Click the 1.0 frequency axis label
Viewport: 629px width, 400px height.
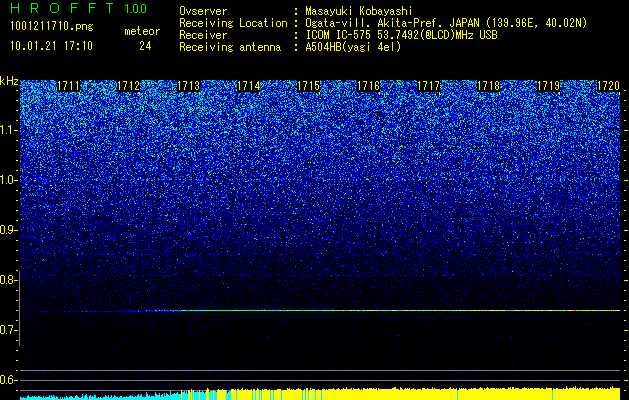pos(8,180)
